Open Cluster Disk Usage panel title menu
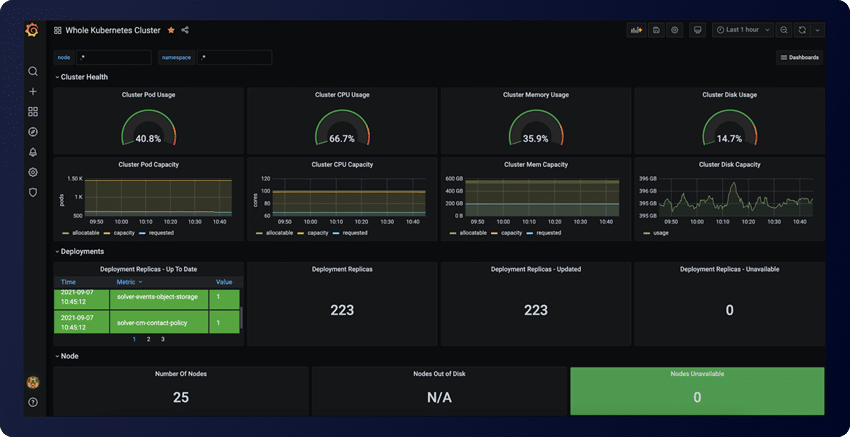This screenshot has width=850, height=437. [730, 95]
